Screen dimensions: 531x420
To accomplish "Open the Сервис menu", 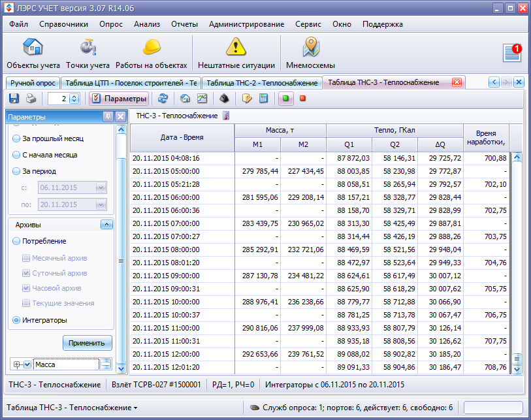I will (308, 24).
